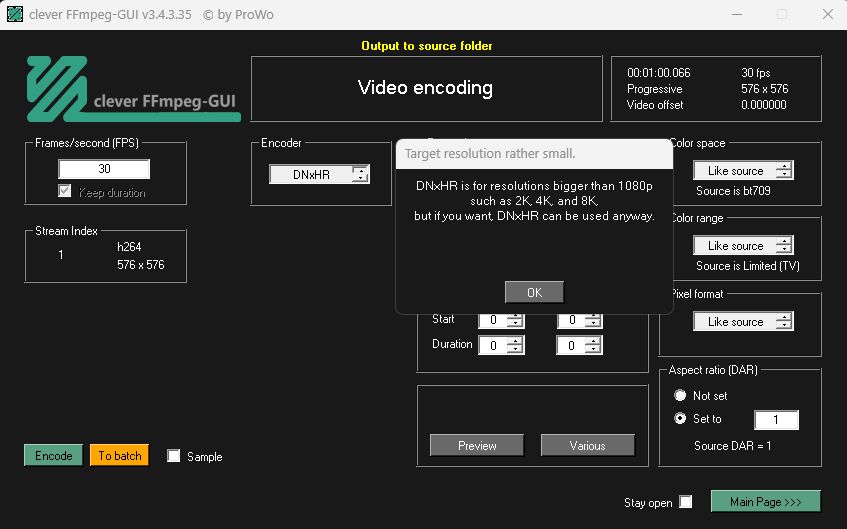Click the Color space spin arrows
Viewport: 847px width, 529px height.
784,171
